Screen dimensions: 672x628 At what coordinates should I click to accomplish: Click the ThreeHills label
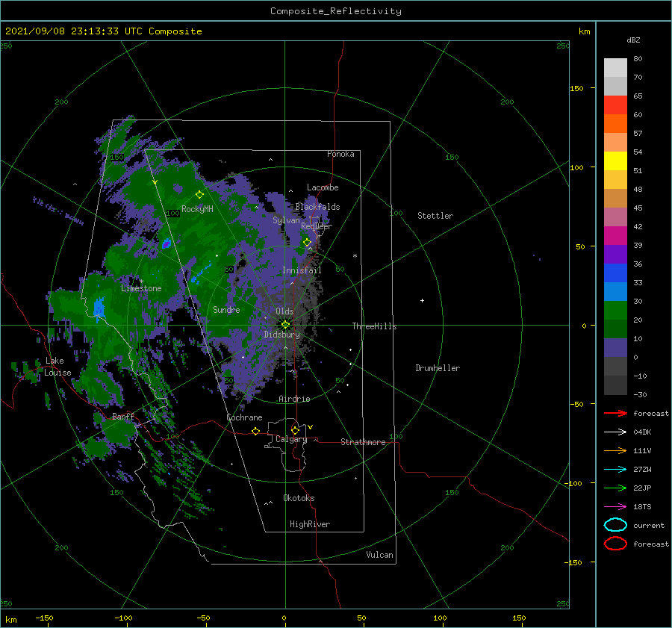[x=375, y=326]
